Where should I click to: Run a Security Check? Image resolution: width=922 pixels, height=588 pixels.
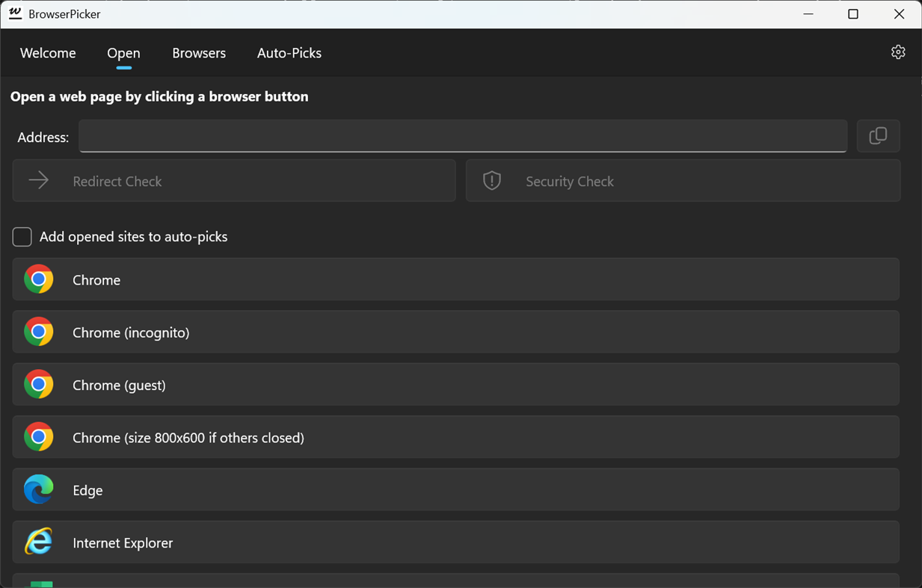[682, 180]
